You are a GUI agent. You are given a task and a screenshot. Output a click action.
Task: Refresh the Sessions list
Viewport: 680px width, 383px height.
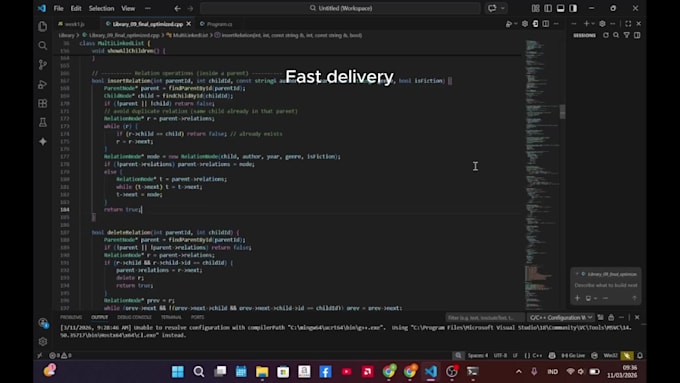coord(606,35)
